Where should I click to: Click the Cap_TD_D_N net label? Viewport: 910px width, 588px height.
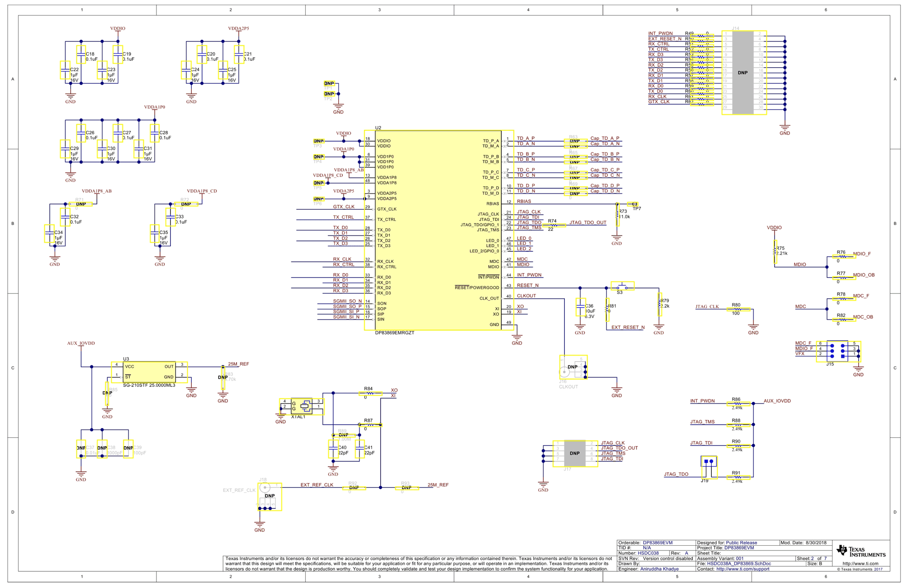coord(605,191)
